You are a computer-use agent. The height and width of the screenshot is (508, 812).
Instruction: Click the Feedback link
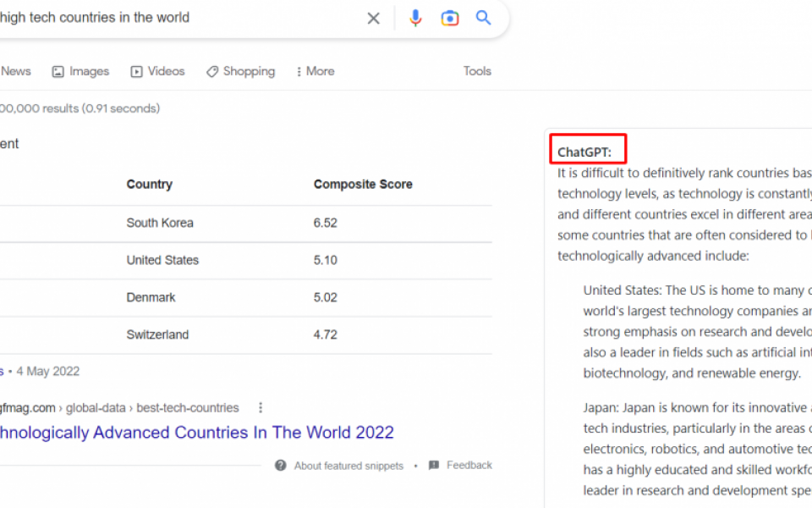coord(469,466)
